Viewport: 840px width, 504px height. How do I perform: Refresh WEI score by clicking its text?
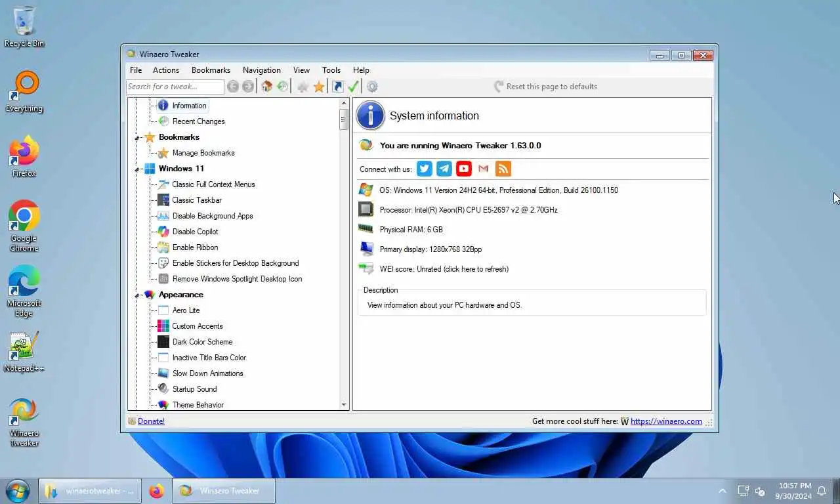click(x=444, y=269)
